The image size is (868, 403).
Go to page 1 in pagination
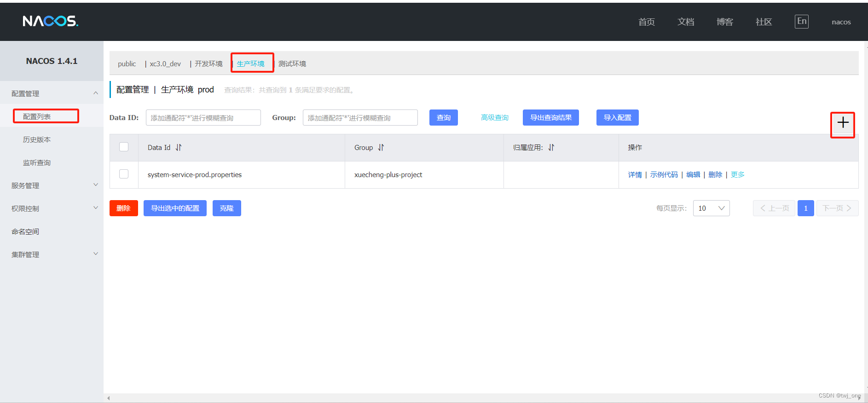click(x=806, y=208)
